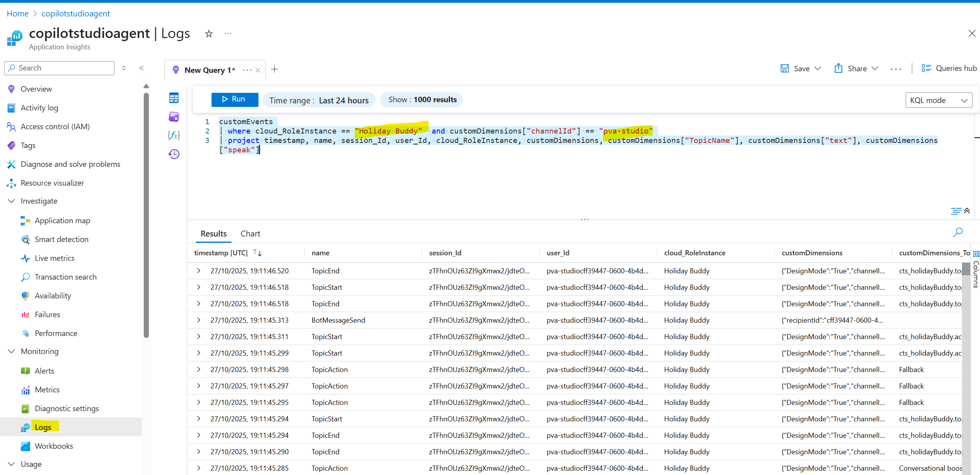Toggle sort on timestamp [UTC] column
Viewport: 980px width, 475px height.
[257, 253]
